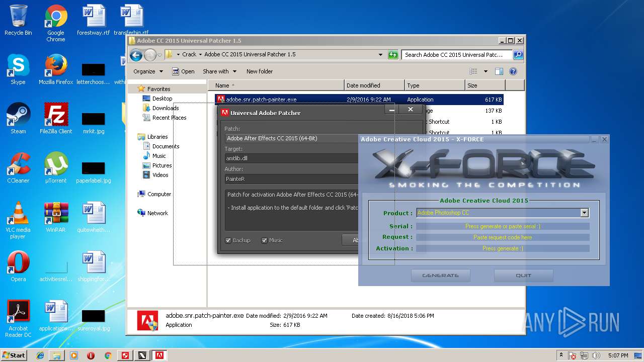
Task: Open Downloads in Favorites sidebar
Action: 160,108
